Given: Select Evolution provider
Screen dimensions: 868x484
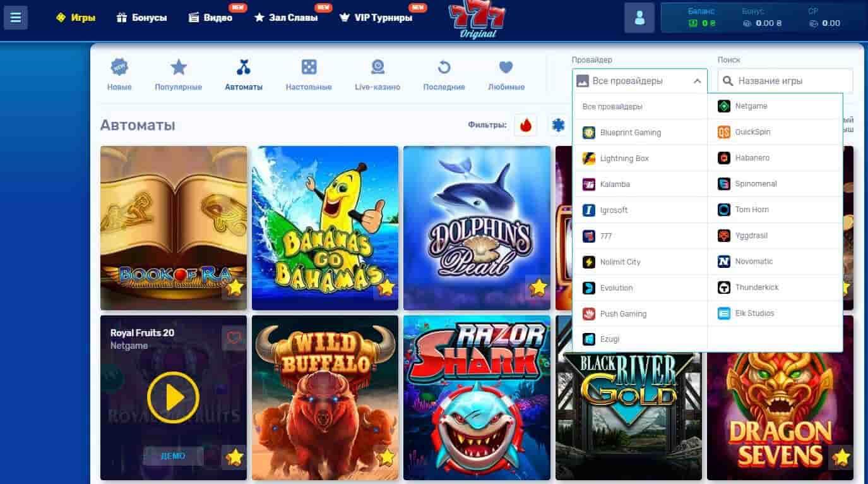Looking at the screenshot, I should point(640,288).
